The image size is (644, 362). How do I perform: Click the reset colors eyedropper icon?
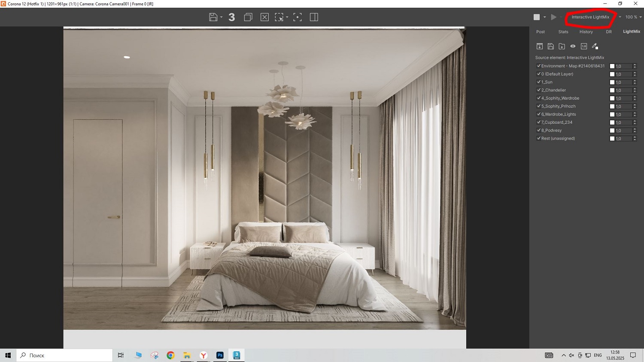pyautogui.click(x=595, y=46)
